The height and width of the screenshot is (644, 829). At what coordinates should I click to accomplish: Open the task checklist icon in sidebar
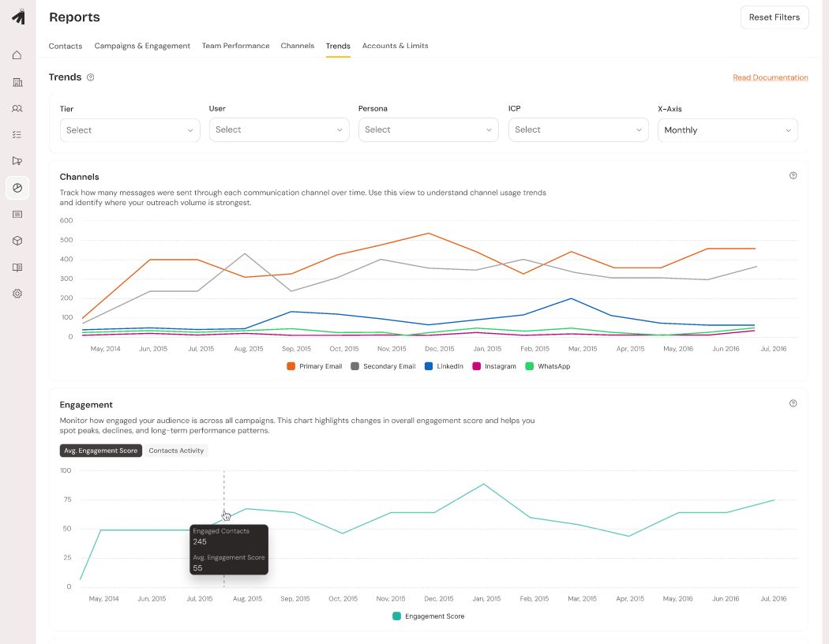[17, 135]
